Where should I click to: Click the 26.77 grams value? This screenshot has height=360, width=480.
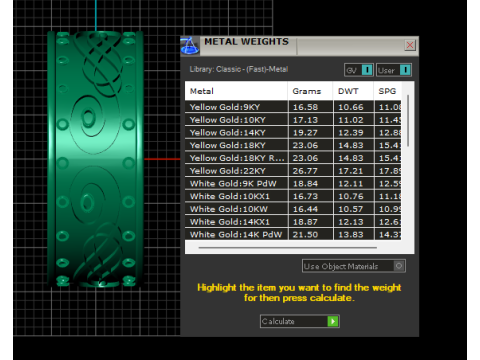305,171
